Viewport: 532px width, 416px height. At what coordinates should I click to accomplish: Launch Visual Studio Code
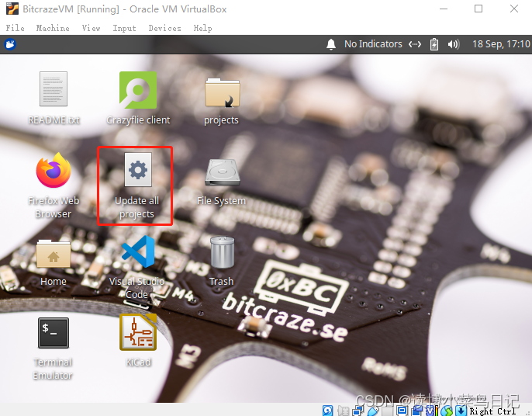138,251
